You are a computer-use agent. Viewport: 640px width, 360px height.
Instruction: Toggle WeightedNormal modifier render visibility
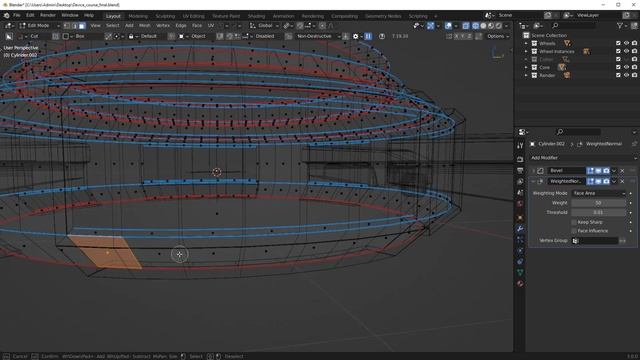pyautogui.click(x=606, y=181)
